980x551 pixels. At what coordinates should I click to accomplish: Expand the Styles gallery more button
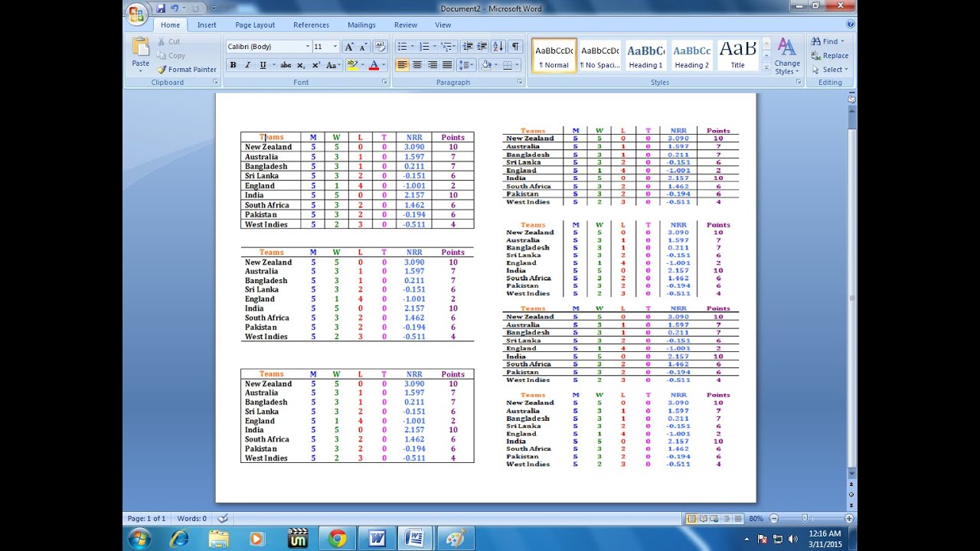tap(766, 67)
